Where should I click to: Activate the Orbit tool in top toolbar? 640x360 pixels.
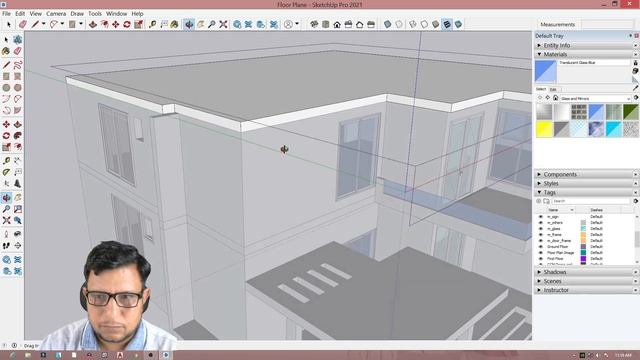(x=189, y=24)
